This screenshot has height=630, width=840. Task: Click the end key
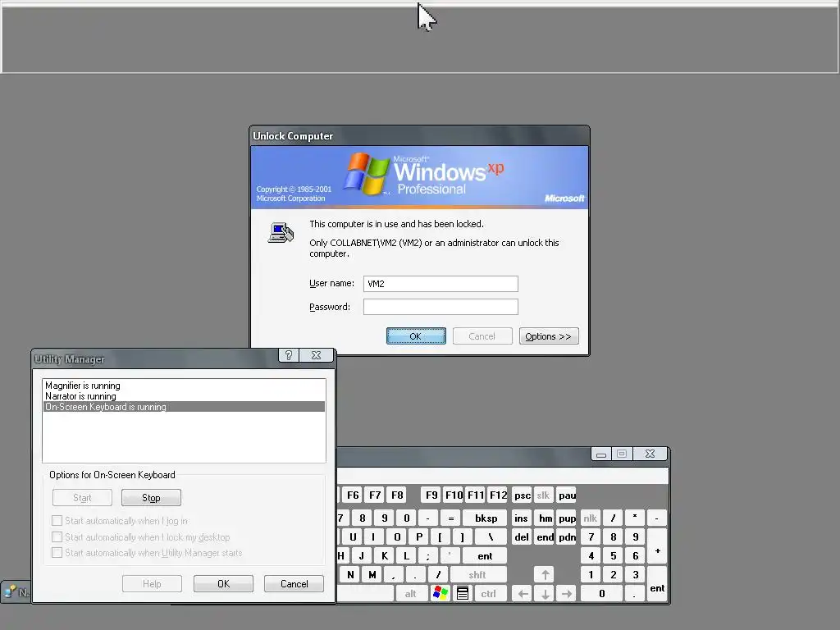[545, 536]
